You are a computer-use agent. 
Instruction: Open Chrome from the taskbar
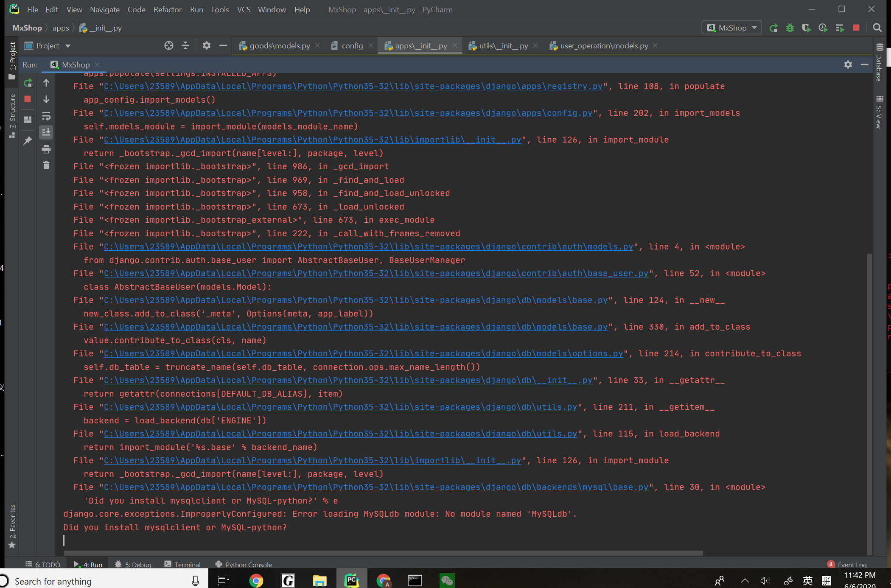[x=256, y=580]
